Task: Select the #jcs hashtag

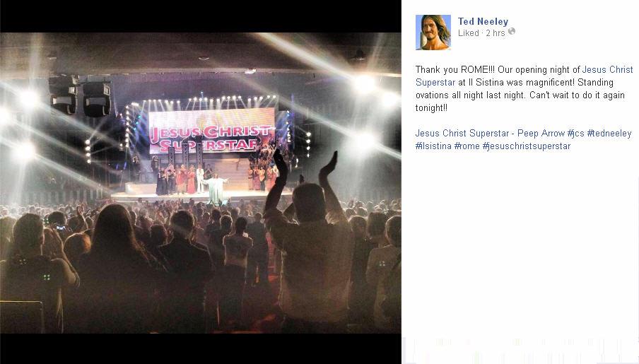Action: pyautogui.click(x=576, y=134)
